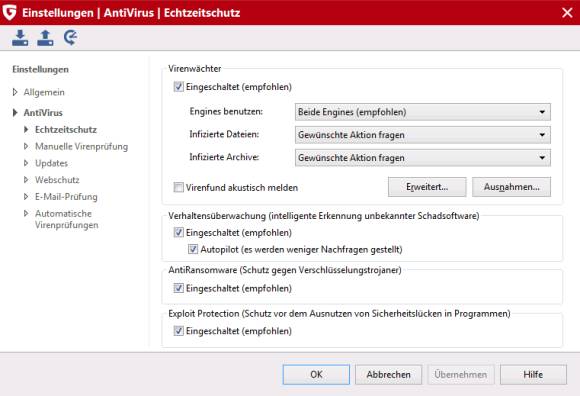Image resolution: width=580 pixels, height=396 pixels.
Task: Expand arrow next to Updates
Action: click(26, 163)
